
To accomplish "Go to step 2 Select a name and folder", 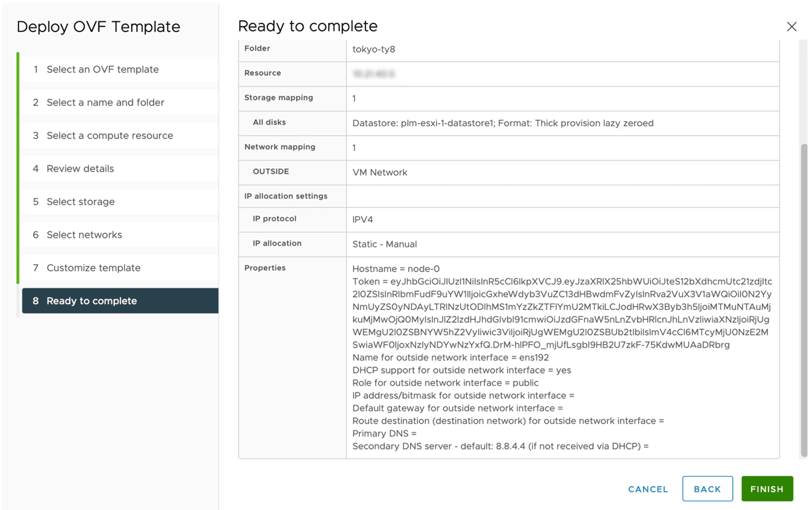I will coord(105,102).
